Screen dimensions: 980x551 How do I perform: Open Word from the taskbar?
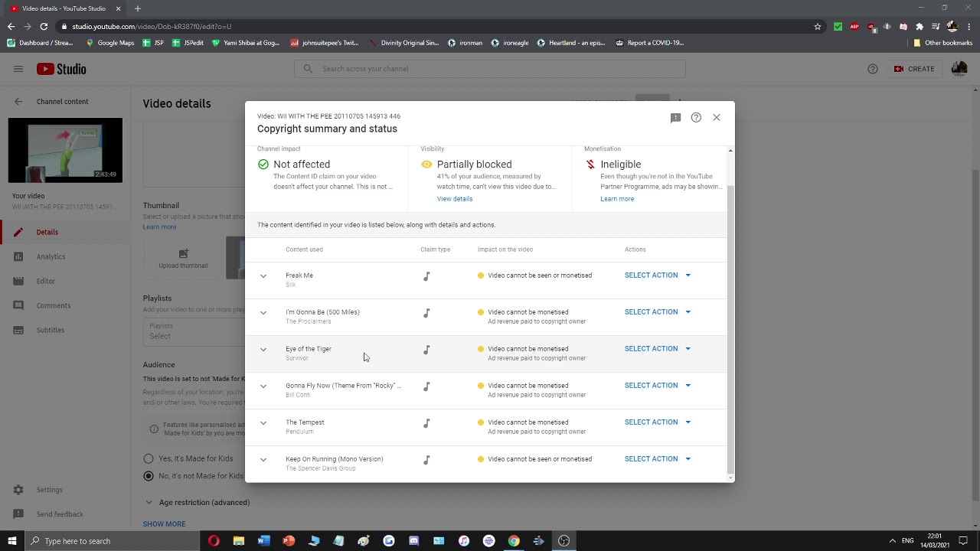[263, 541]
